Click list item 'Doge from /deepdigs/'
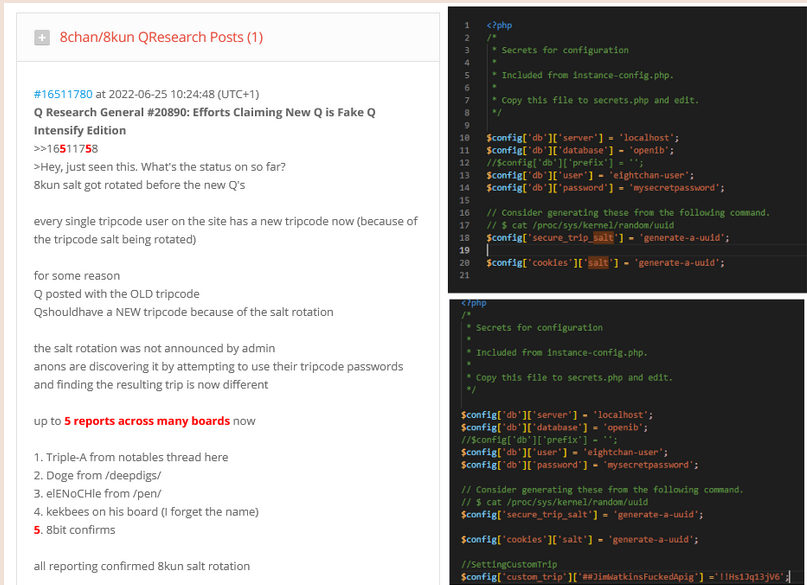 coord(103,475)
